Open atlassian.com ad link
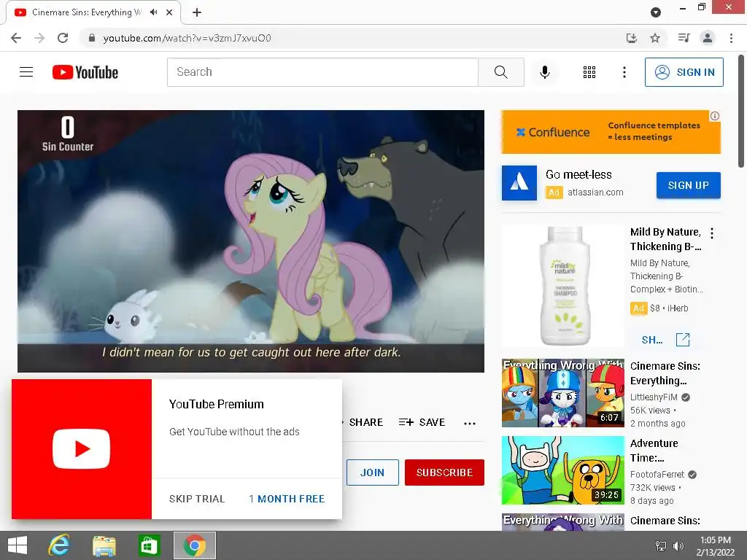The width and height of the screenshot is (747, 560). pyautogui.click(x=595, y=192)
